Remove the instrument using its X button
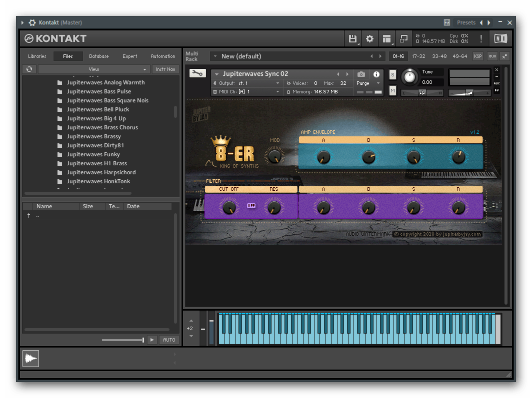 pos(496,70)
